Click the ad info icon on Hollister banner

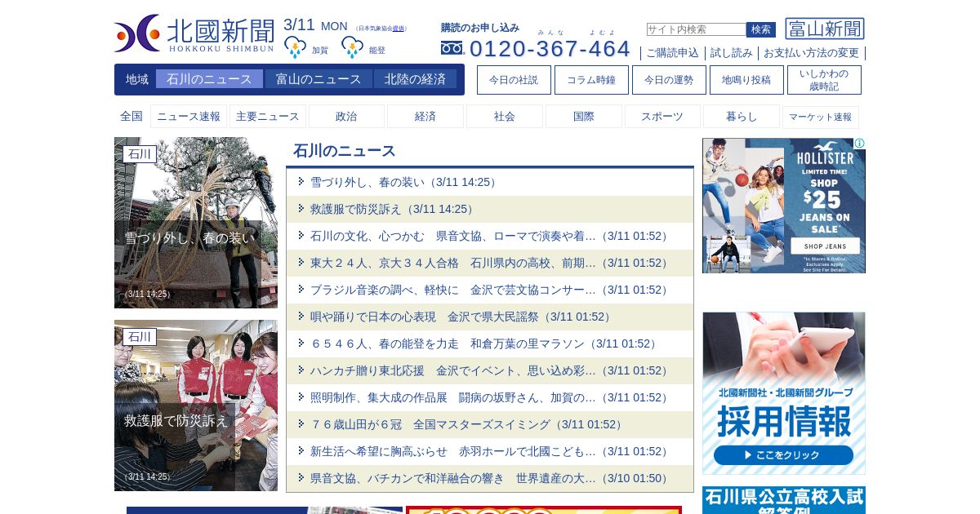(860, 144)
